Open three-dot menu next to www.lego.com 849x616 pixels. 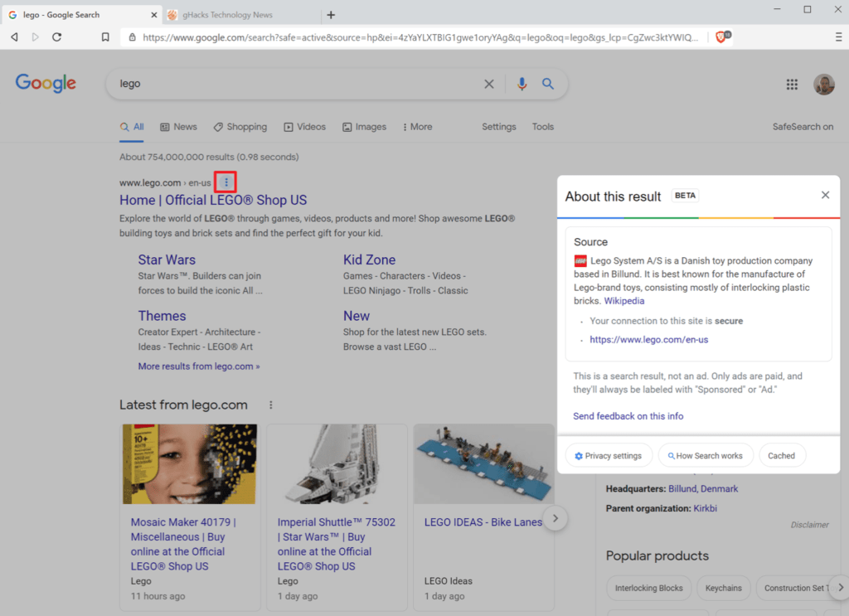point(226,182)
